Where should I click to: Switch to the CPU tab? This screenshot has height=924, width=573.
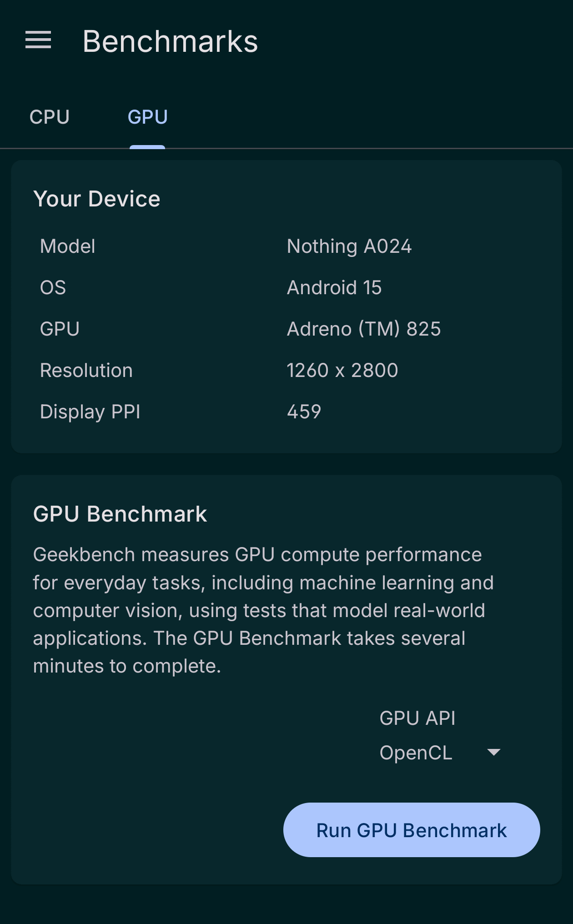(x=50, y=117)
